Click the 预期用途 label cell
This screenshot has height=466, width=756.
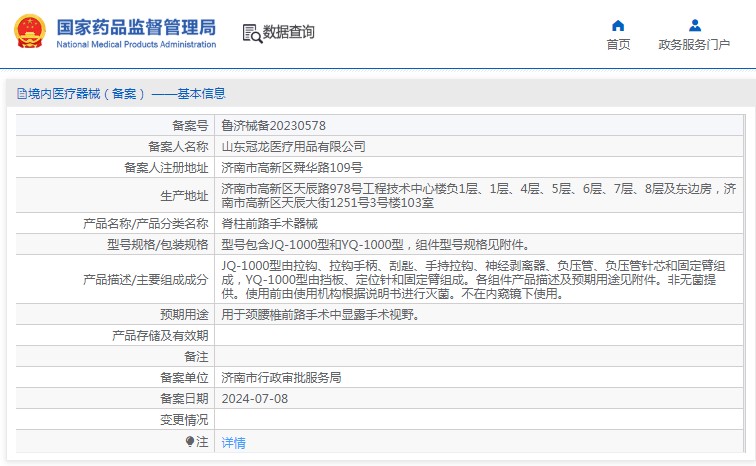point(116,315)
